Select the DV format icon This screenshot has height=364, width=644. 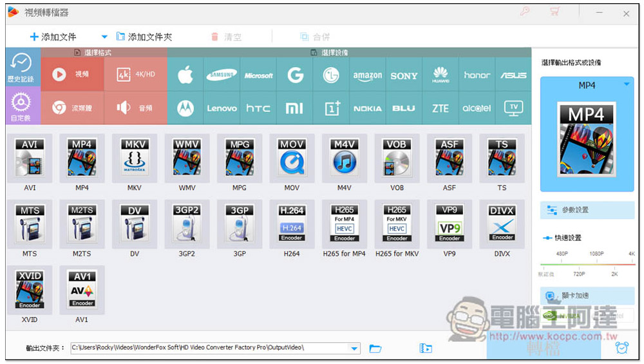pyautogui.click(x=135, y=224)
